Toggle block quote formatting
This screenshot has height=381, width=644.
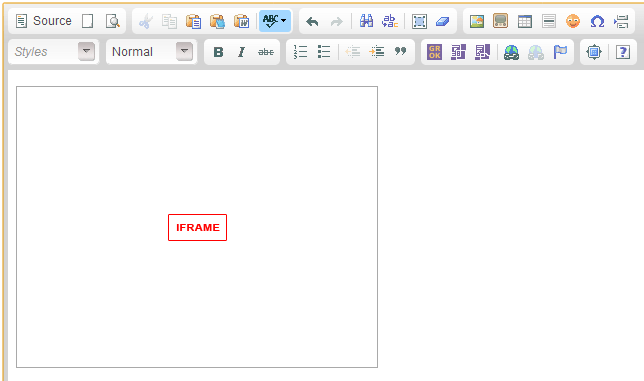(400, 52)
